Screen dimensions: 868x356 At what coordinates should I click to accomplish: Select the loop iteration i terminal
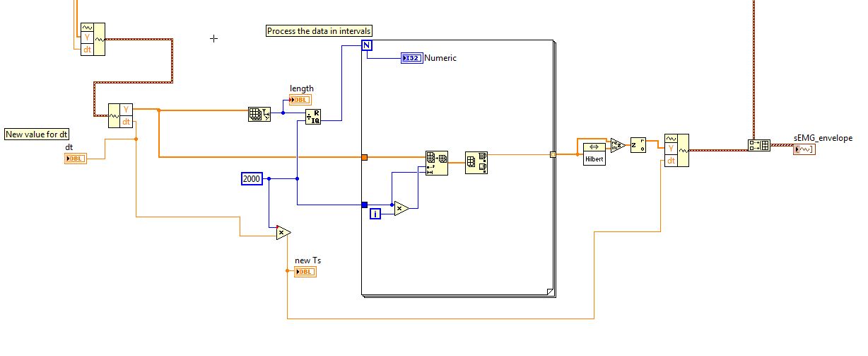(x=375, y=213)
